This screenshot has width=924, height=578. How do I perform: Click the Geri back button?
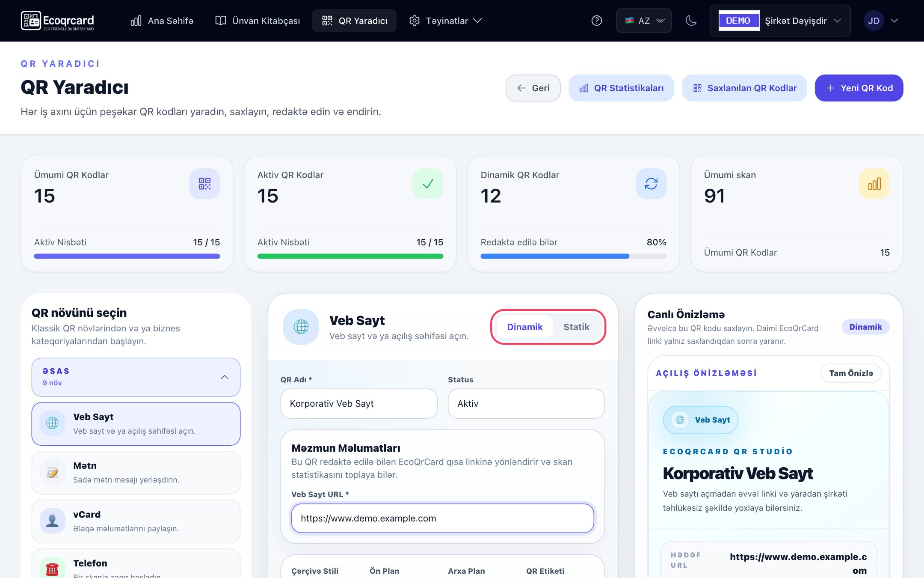coord(533,88)
